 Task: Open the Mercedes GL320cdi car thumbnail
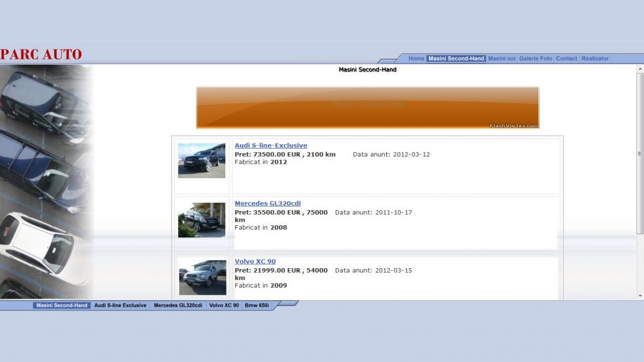click(x=201, y=220)
